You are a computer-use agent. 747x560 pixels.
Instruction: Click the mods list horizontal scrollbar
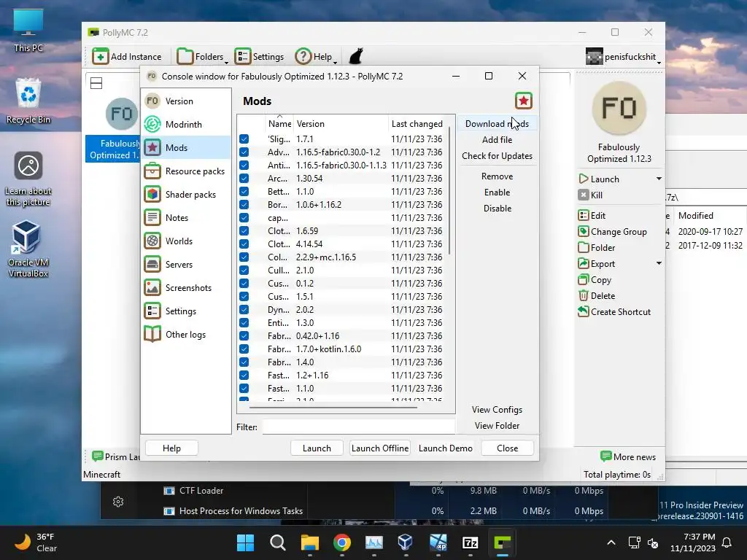pos(333,408)
